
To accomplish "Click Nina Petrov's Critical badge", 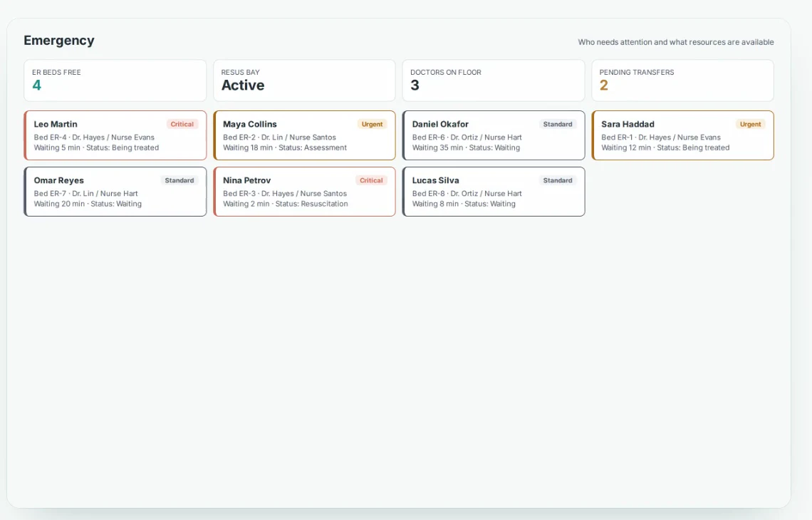I will click(x=371, y=180).
